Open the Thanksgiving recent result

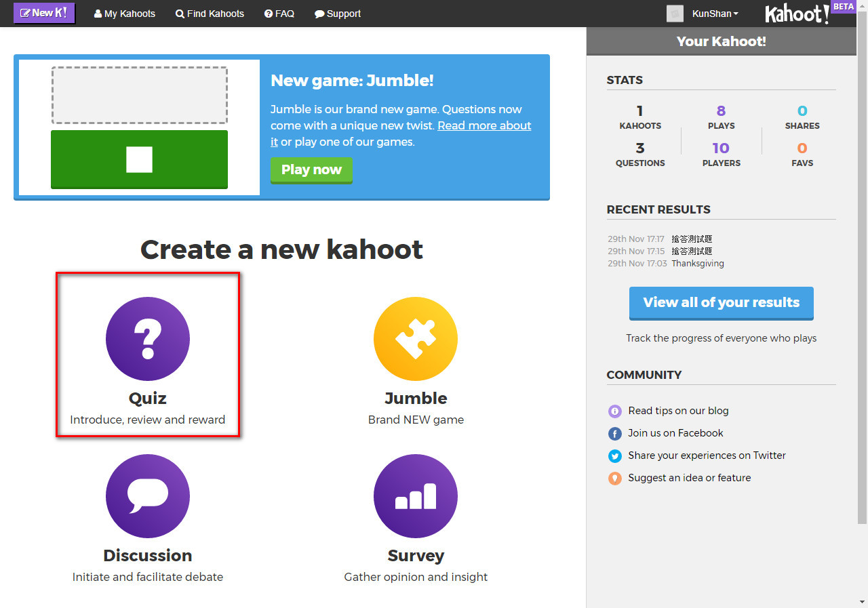(x=697, y=263)
